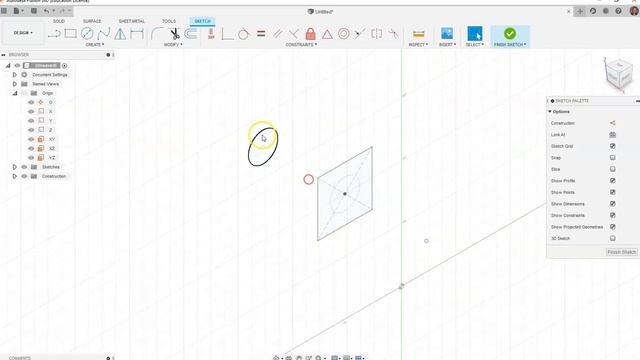Switch to the Sheet Metal tab
640x360 pixels.
(131, 21)
